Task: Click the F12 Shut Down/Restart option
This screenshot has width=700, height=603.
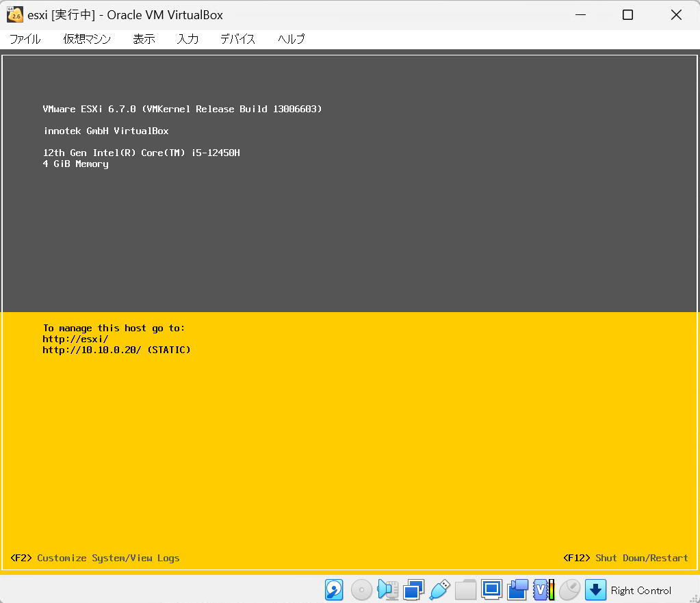Action: click(625, 559)
